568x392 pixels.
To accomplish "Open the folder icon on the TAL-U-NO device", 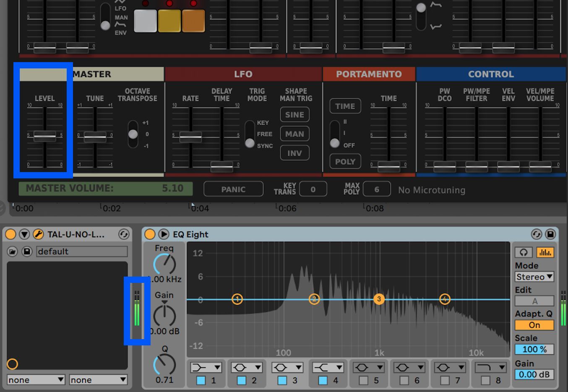I will tap(12, 251).
